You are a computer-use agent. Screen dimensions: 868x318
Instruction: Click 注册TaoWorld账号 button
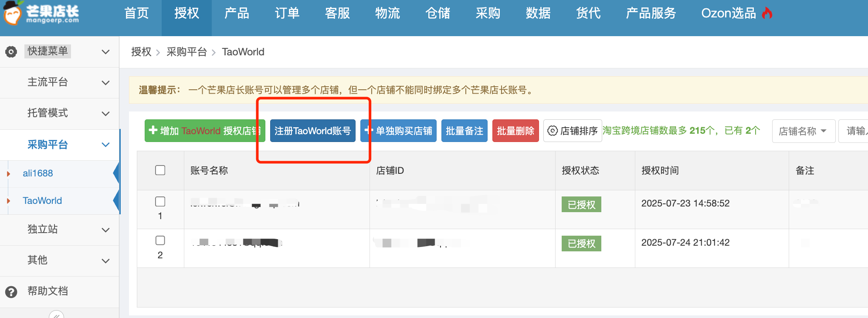[313, 131]
